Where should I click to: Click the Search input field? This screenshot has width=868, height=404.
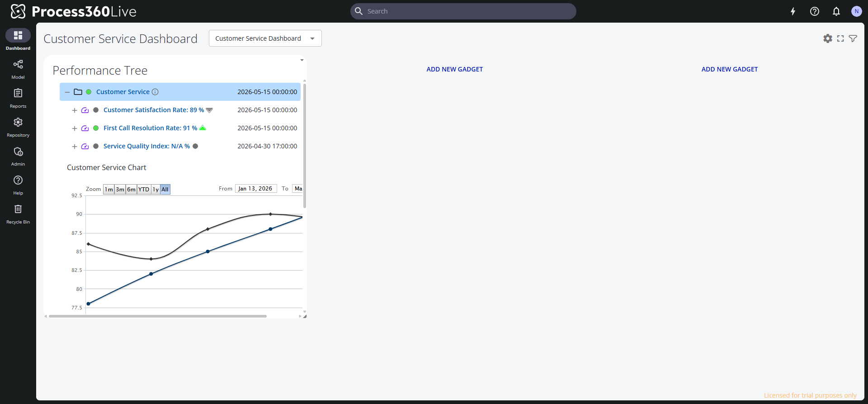463,11
